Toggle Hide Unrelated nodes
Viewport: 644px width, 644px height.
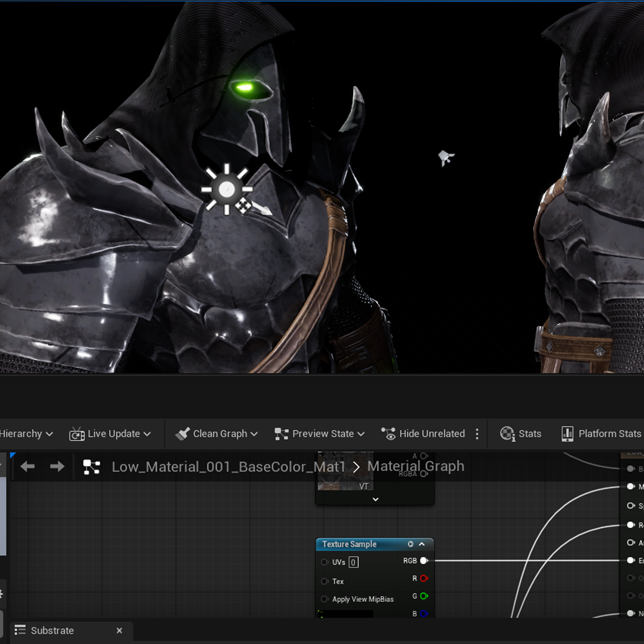pos(423,434)
